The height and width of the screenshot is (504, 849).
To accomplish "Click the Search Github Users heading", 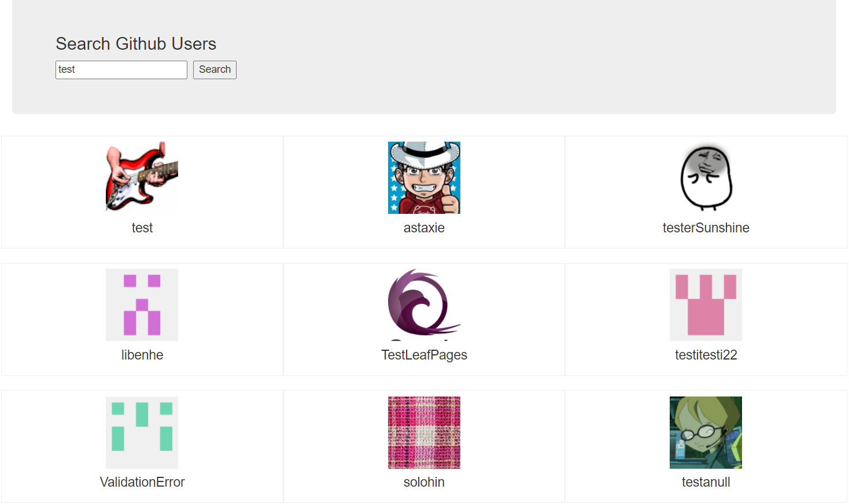I will point(136,43).
